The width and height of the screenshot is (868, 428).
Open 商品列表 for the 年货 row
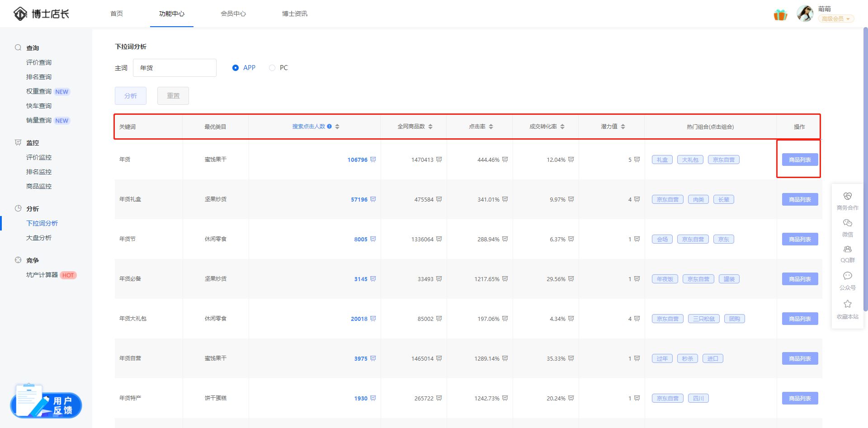[x=800, y=160]
